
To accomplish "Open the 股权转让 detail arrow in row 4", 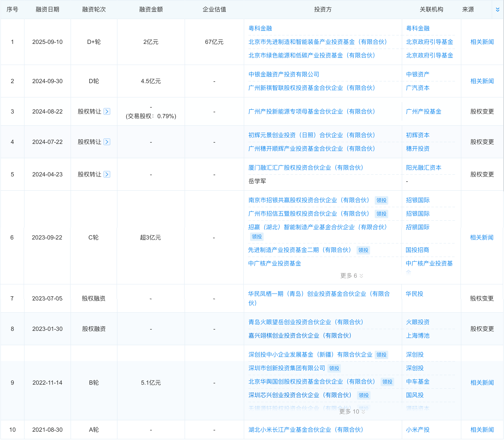I will click(107, 142).
